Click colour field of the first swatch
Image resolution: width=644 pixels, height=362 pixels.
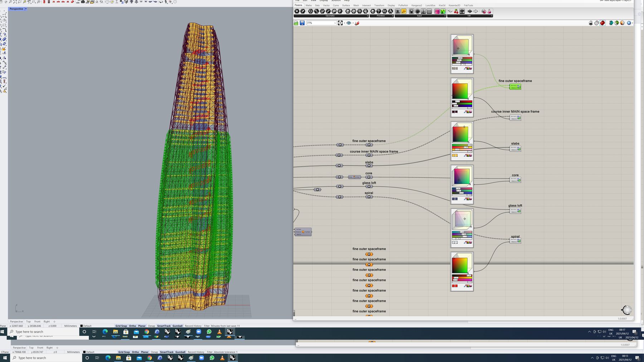coord(461,47)
